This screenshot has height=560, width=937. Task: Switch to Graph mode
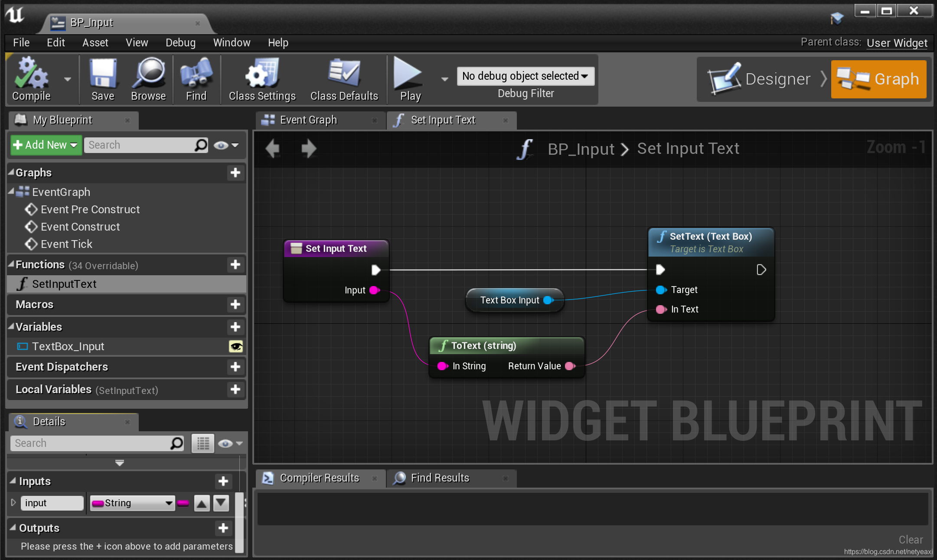coord(878,79)
